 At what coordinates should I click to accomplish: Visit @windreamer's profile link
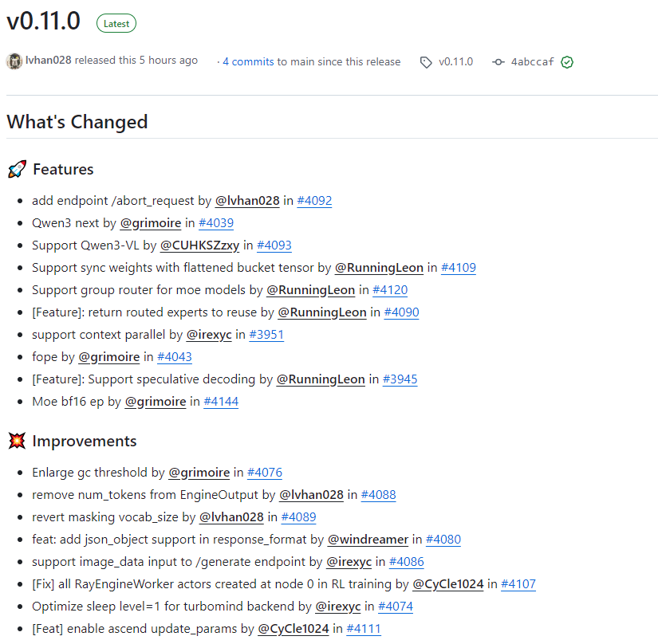pyautogui.click(x=368, y=540)
